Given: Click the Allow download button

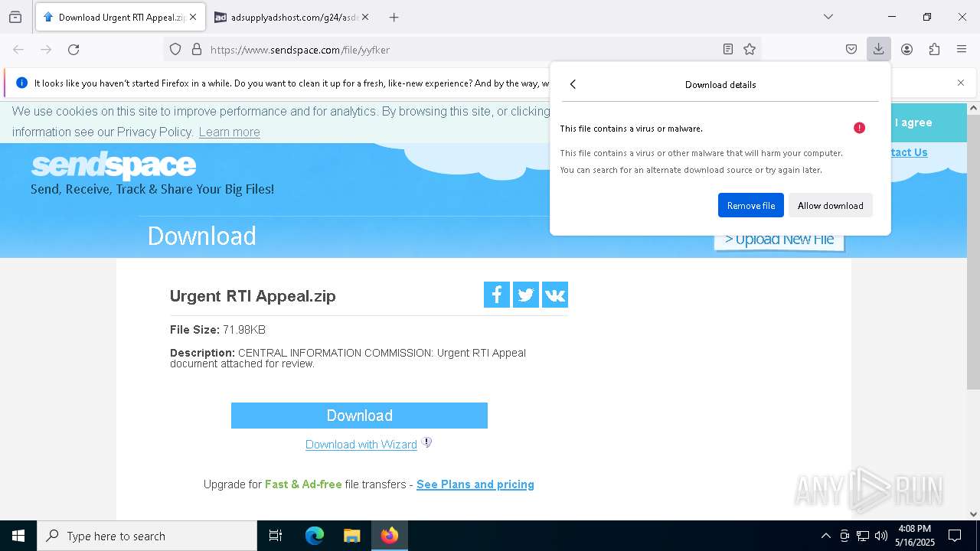Looking at the screenshot, I should (x=831, y=205).
